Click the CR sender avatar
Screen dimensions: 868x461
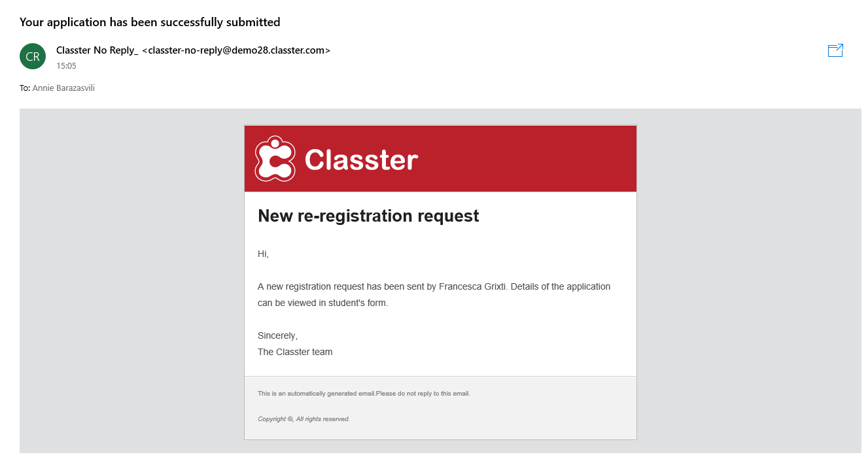[x=33, y=56]
